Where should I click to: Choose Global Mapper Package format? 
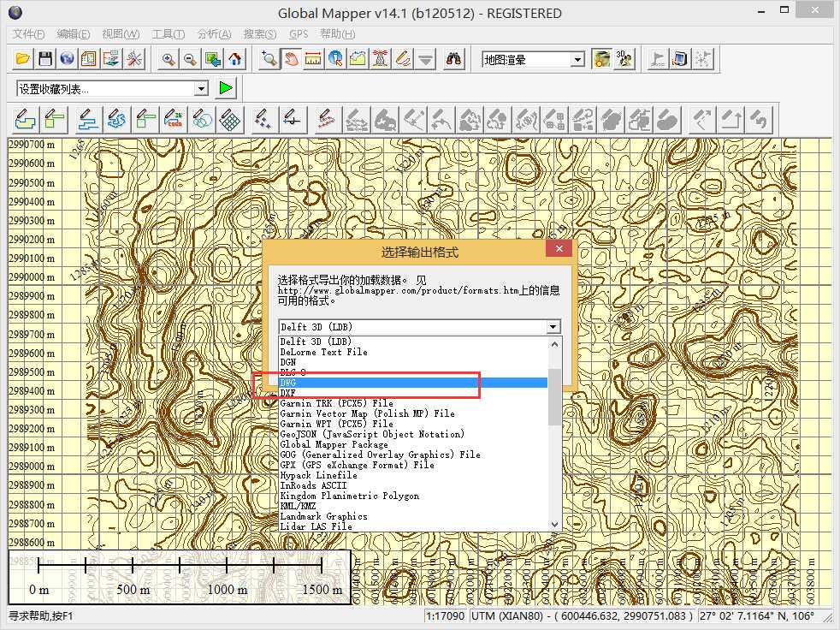click(x=413, y=444)
